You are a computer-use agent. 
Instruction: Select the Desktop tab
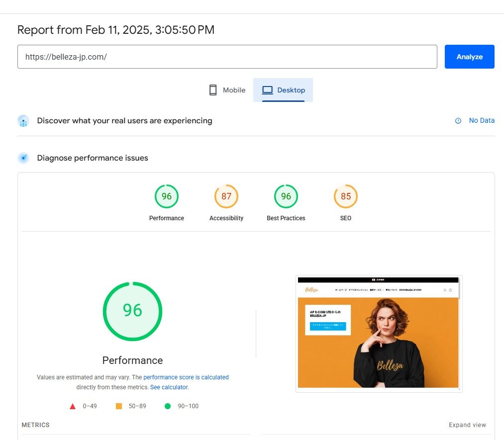(284, 90)
